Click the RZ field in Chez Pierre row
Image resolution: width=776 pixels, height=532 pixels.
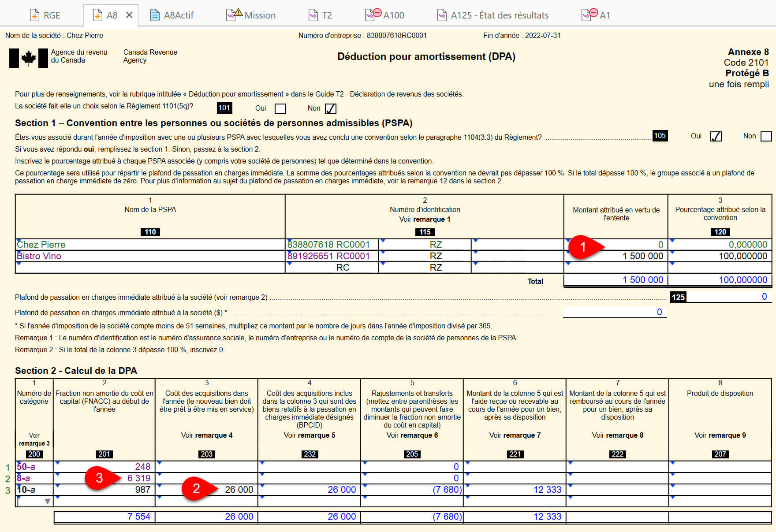point(425,245)
